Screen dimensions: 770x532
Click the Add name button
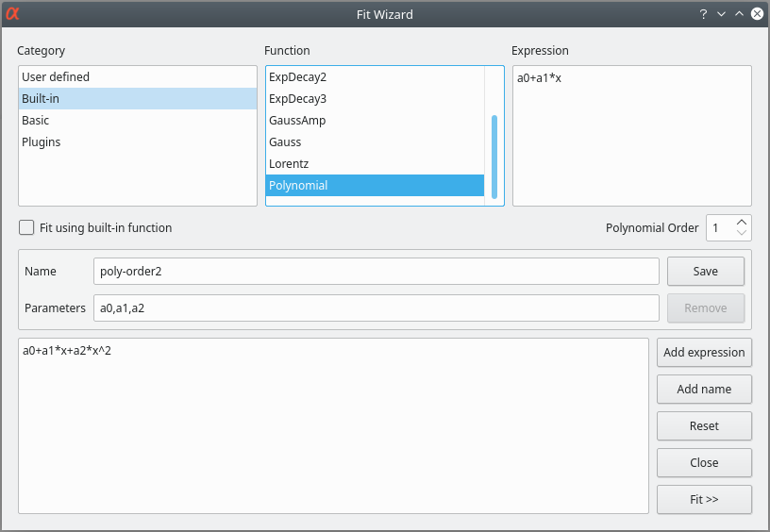(704, 389)
